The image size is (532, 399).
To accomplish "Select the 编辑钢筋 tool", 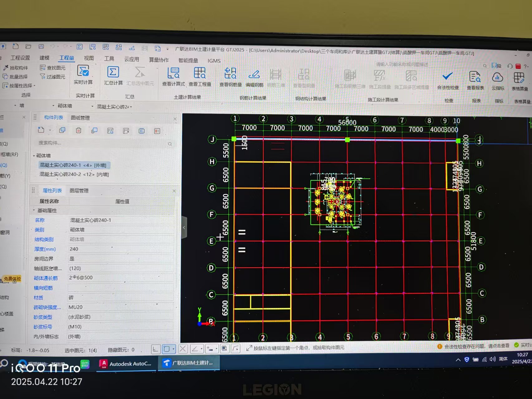I will (254, 78).
